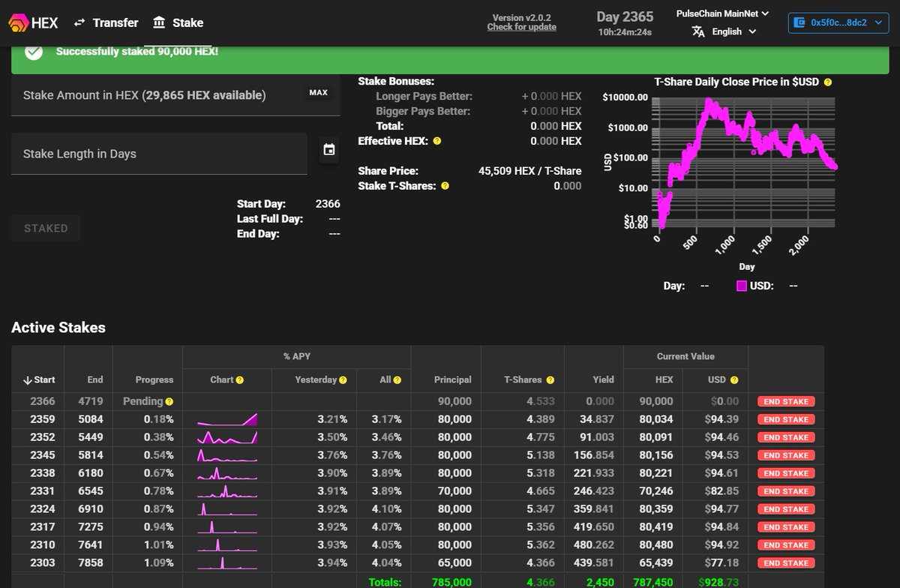Screen dimensions: 900x588
Task: Click the Yield column header
Action: tap(603, 380)
